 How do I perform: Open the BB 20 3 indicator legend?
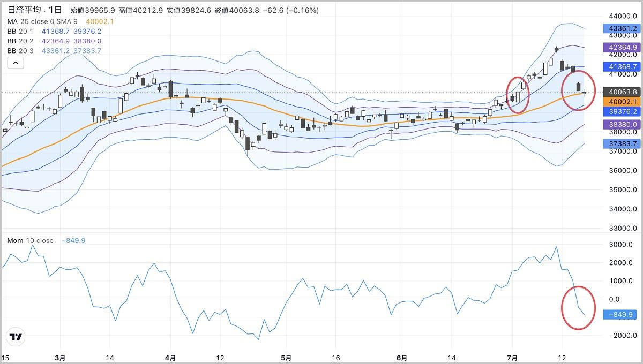click(x=21, y=51)
